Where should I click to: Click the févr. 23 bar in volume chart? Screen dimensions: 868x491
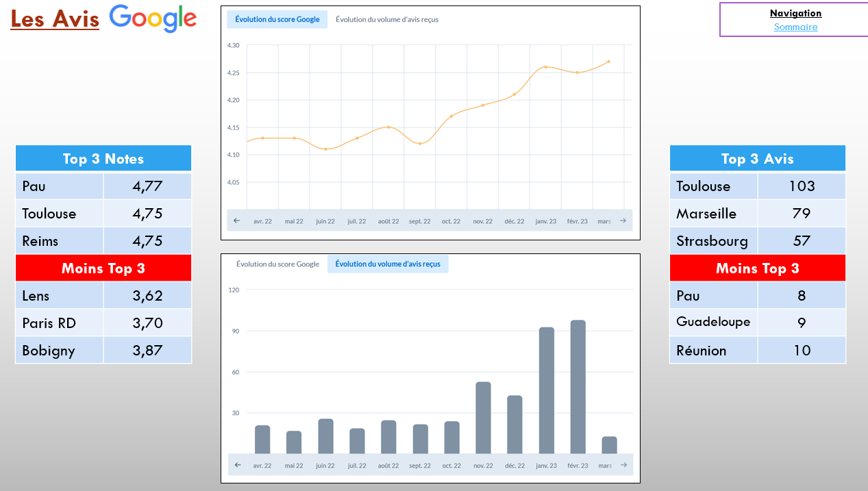[x=578, y=387]
